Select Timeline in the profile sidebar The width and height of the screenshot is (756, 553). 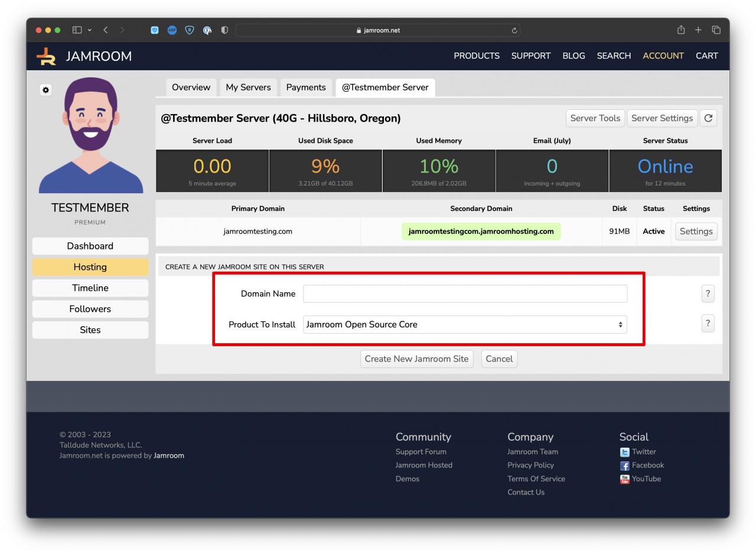tap(90, 288)
